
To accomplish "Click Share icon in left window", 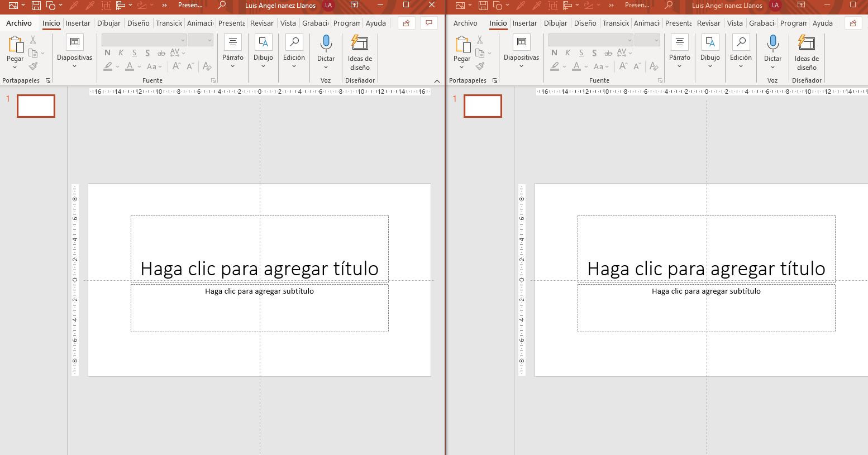I will point(406,23).
